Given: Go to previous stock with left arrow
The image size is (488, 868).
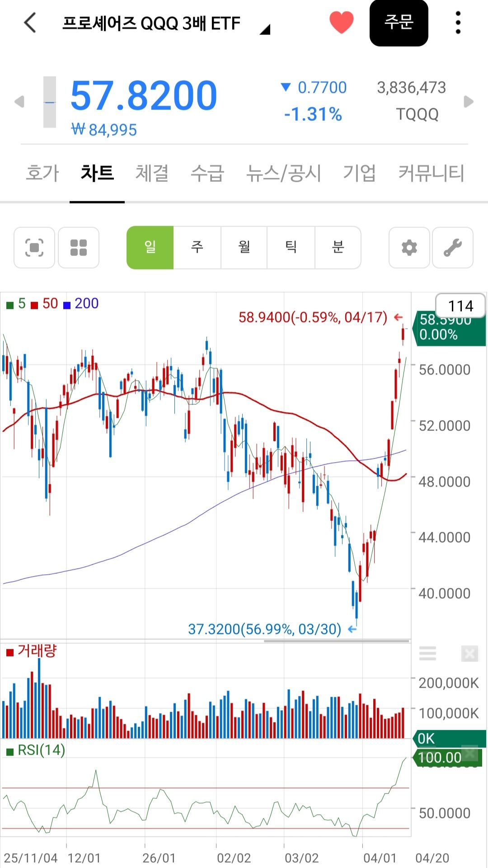Looking at the screenshot, I should pos(19,102).
